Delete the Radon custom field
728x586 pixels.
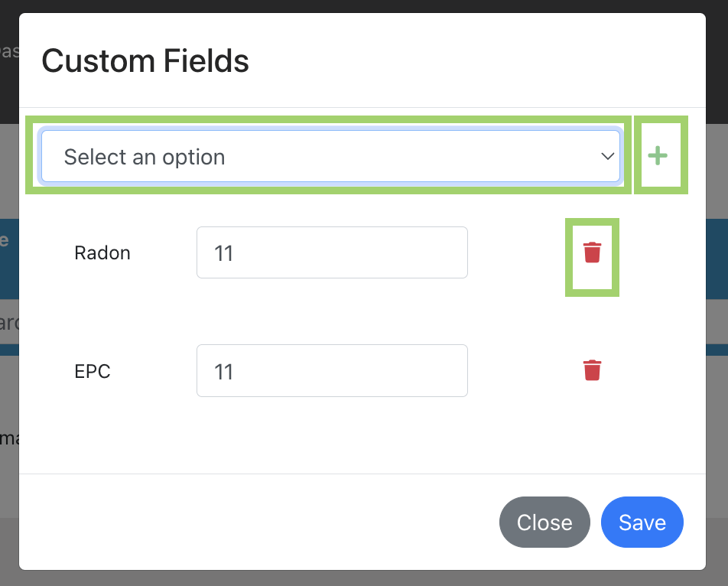click(592, 252)
